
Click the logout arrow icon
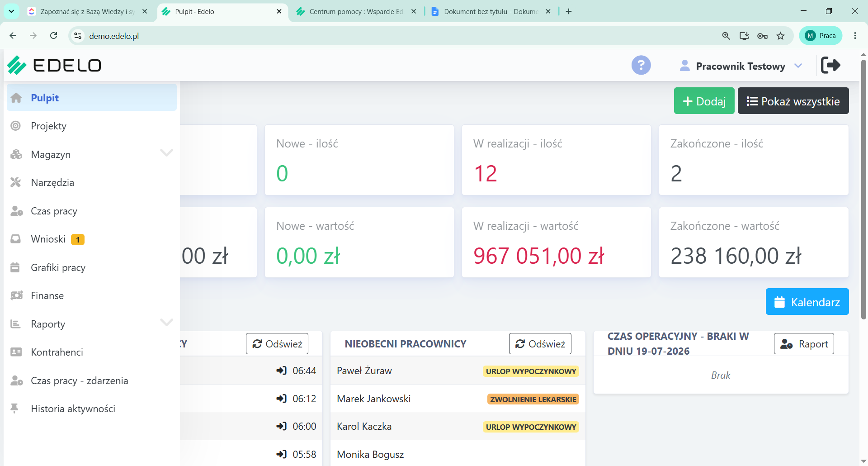point(830,65)
